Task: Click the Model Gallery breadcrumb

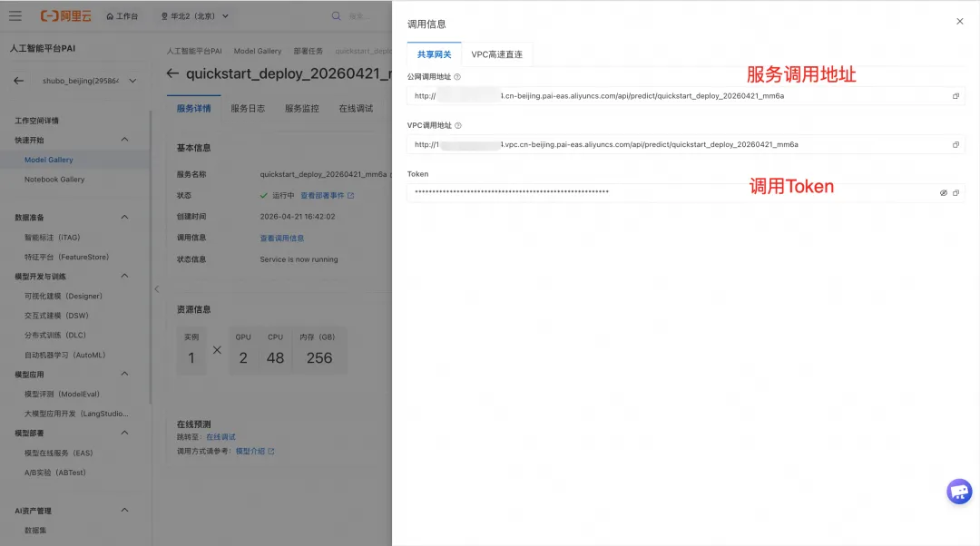Action: coord(258,51)
